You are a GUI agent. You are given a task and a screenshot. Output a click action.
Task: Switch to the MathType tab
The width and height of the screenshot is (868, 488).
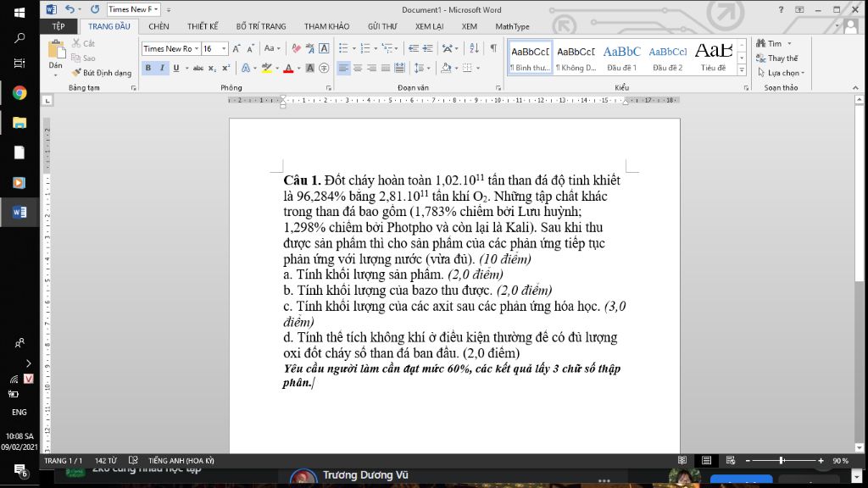click(512, 26)
